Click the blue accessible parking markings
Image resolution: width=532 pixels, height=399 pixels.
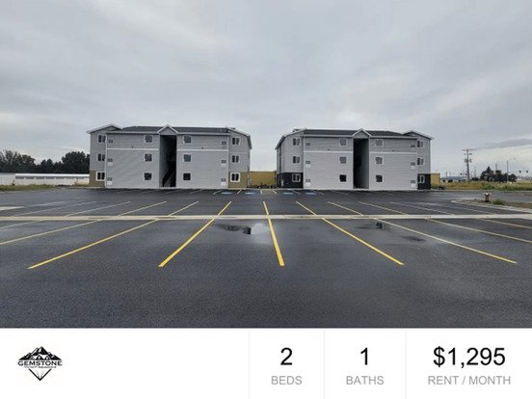coord(269,194)
